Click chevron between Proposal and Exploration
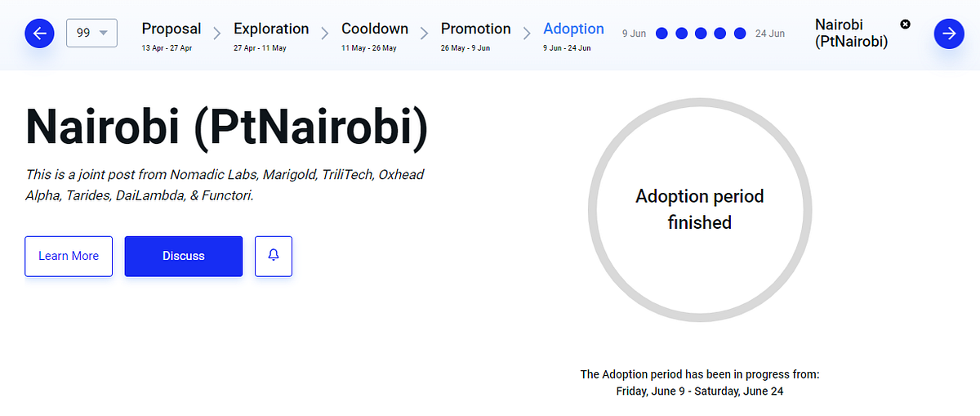 pos(217,34)
